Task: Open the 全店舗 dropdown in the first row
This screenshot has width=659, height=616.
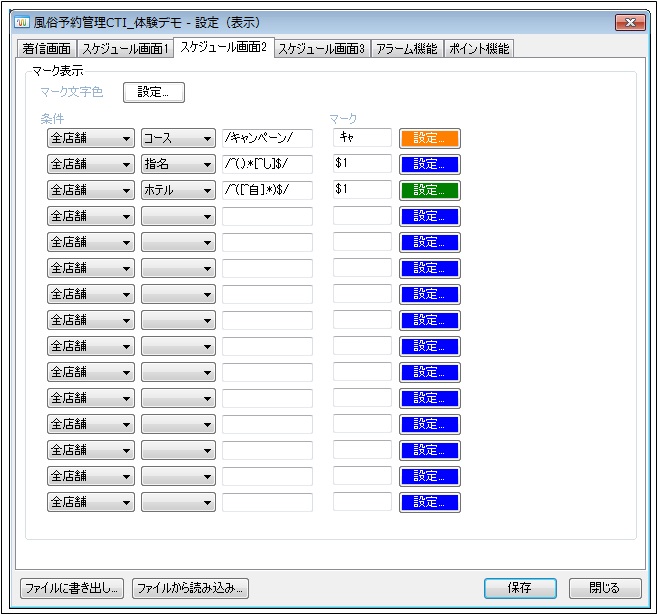Action: [x=90, y=138]
